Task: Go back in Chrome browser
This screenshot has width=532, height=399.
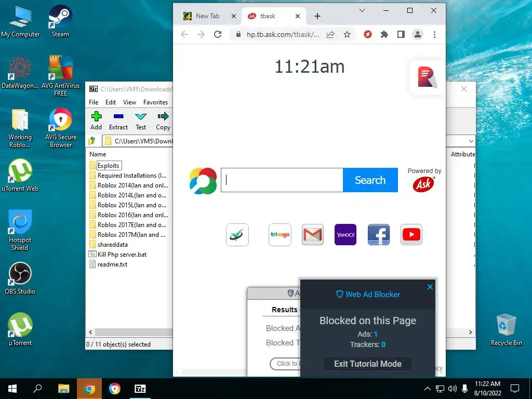Action: pos(184,34)
